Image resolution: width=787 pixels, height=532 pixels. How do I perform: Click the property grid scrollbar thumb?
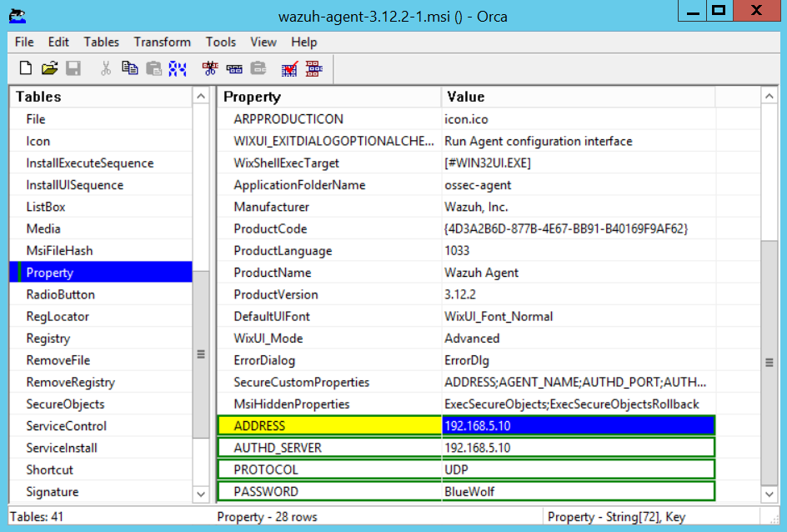tap(769, 363)
